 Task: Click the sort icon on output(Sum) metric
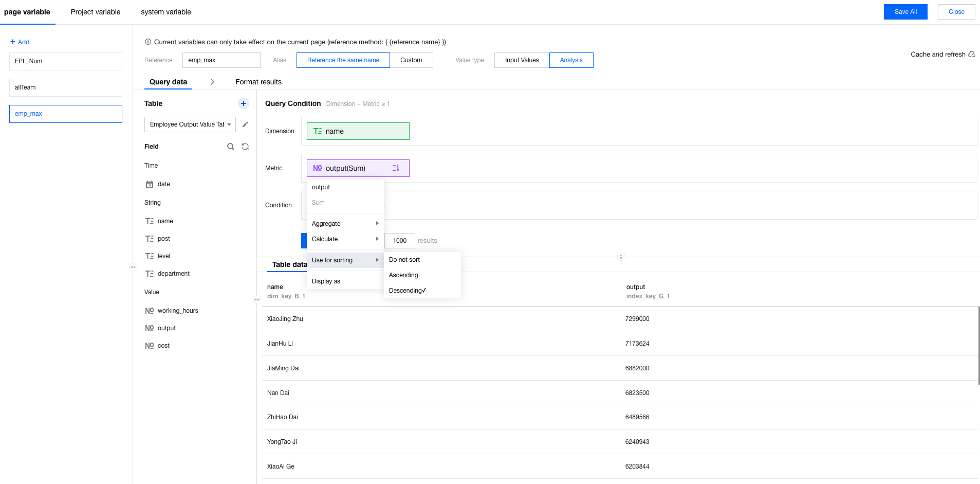pos(396,168)
